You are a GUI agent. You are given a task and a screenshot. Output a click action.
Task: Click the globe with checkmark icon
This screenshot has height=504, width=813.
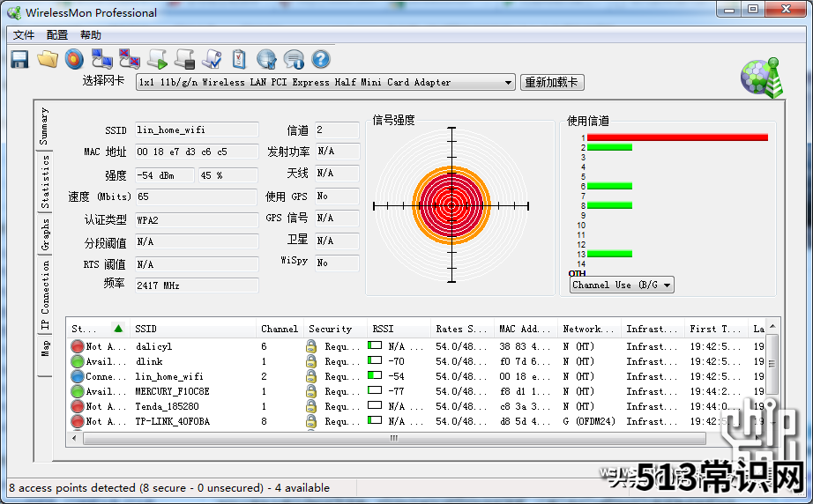(x=266, y=59)
